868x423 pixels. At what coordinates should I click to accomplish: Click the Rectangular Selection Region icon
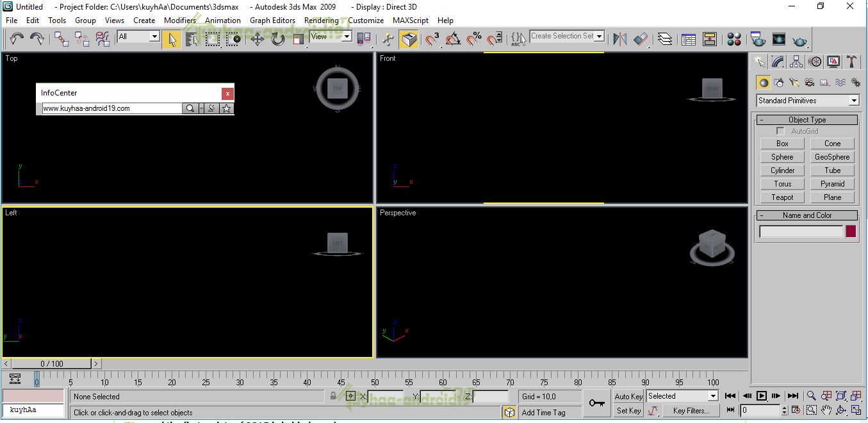[212, 39]
